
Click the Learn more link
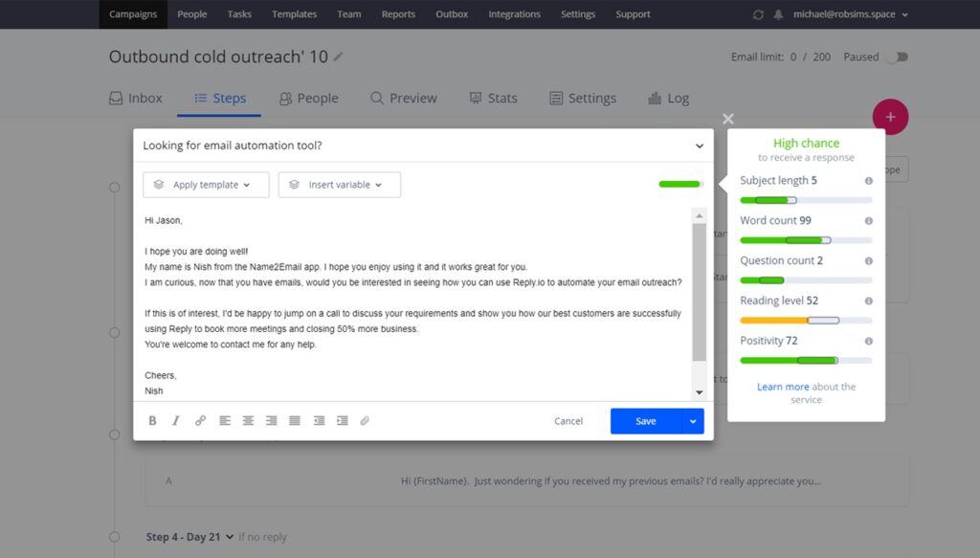tap(782, 386)
